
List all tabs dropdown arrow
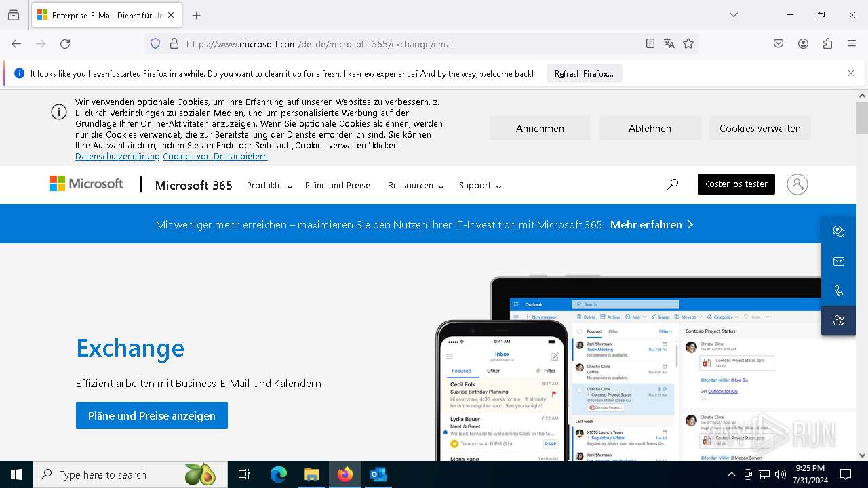click(x=734, y=15)
